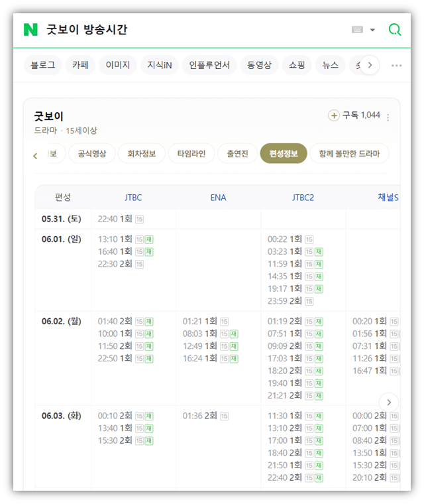Screen dimensions: 424x504
Task: Open the 채널S channel link
Action: [x=388, y=197]
